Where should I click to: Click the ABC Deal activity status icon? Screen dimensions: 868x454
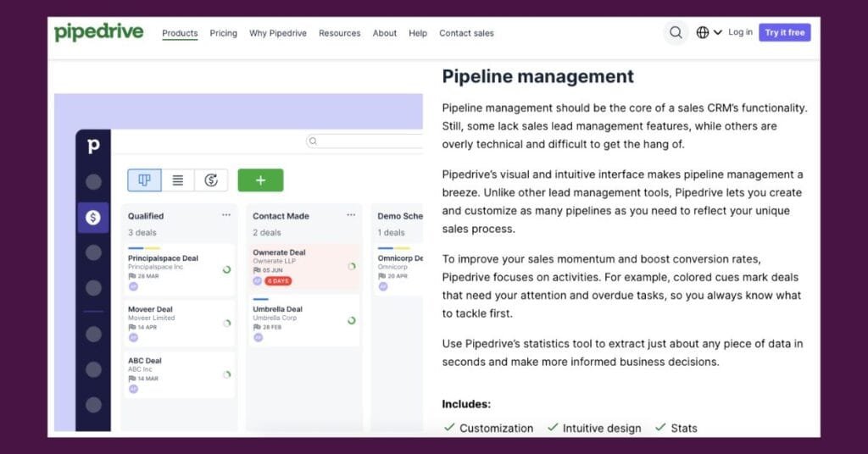tap(227, 374)
